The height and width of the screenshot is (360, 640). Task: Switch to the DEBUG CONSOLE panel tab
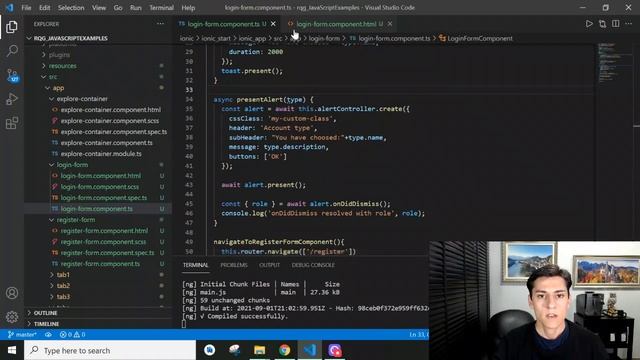tap(313, 265)
